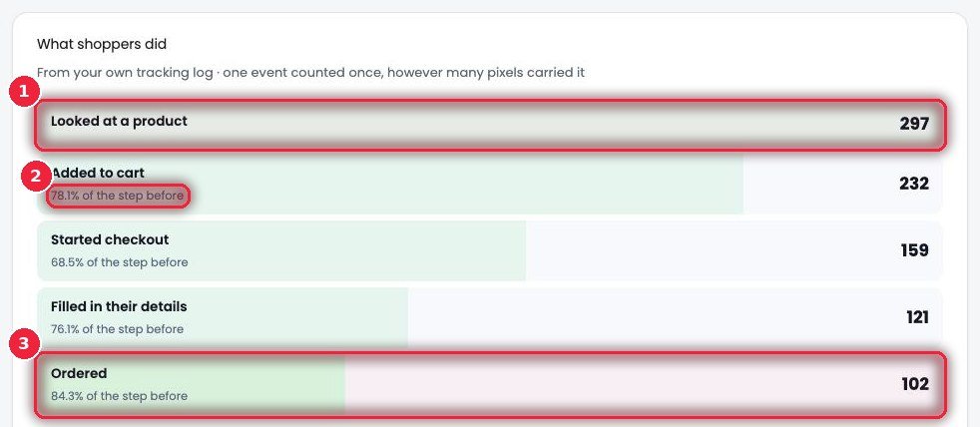Viewport: 980px width, 427px height.
Task: Select the 'Filled in their details' label
Action: [x=119, y=307]
